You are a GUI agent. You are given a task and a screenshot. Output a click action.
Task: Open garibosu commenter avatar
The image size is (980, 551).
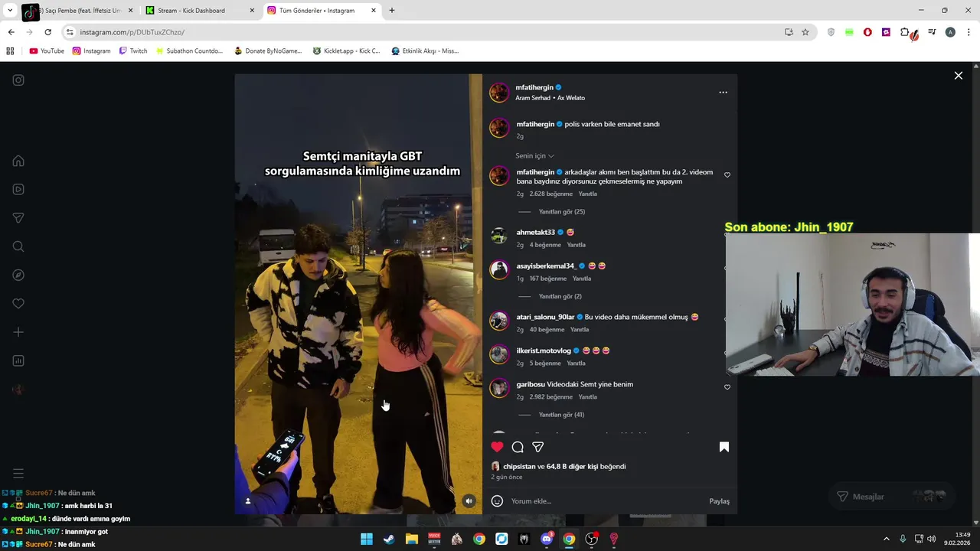click(x=499, y=389)
